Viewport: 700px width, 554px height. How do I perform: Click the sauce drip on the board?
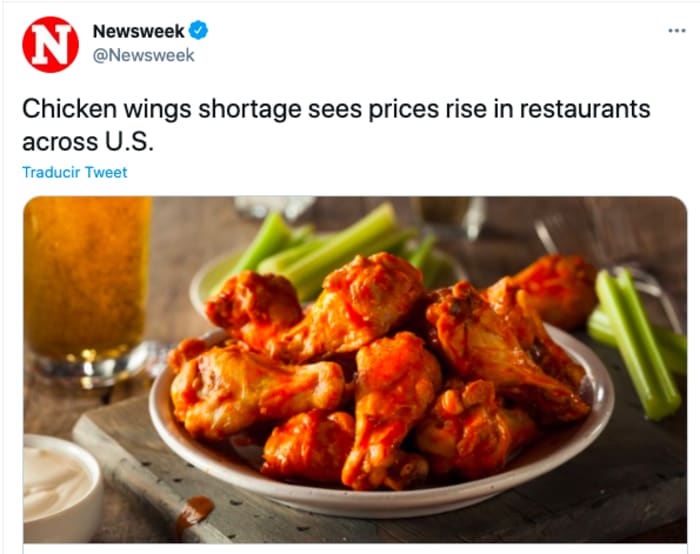pyautogui.click(x=194, y=513)
